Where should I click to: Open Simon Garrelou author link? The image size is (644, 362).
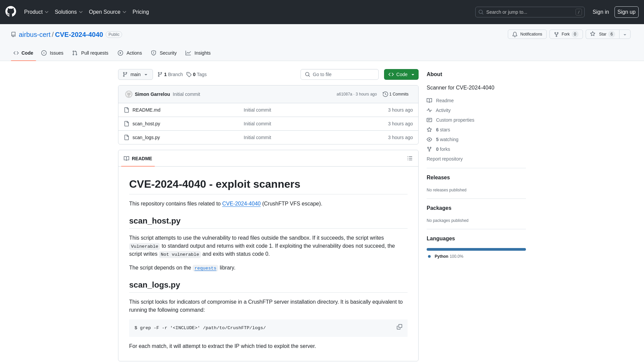pos(152,94)
